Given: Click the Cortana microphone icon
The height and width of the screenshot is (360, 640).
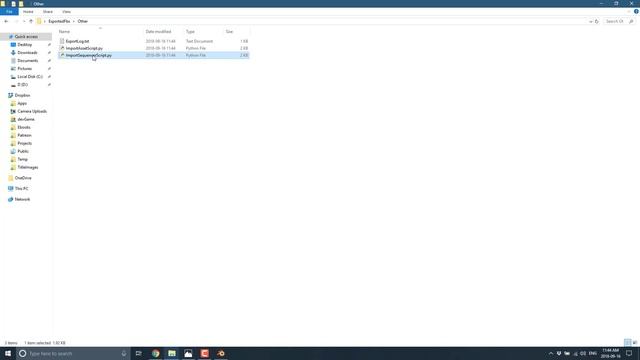Looking at the screenshot, I should (x=124, y=353).
